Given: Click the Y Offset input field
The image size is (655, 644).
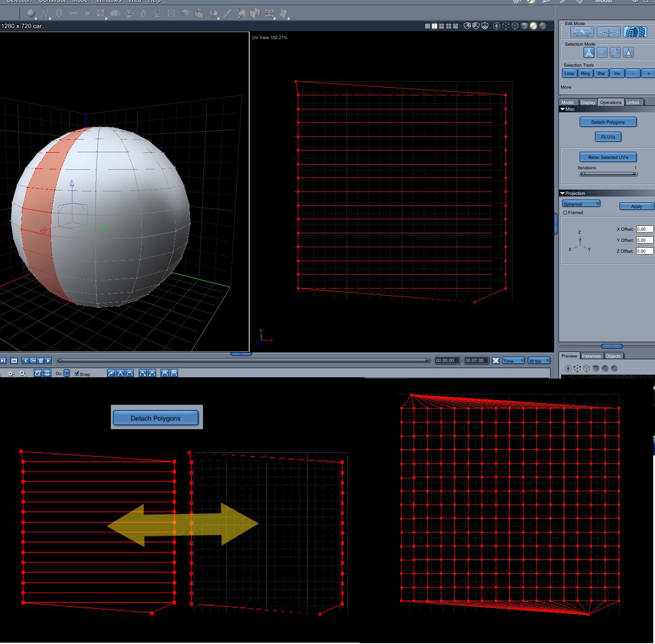Looking at the screenshot, I should [644, 240].
